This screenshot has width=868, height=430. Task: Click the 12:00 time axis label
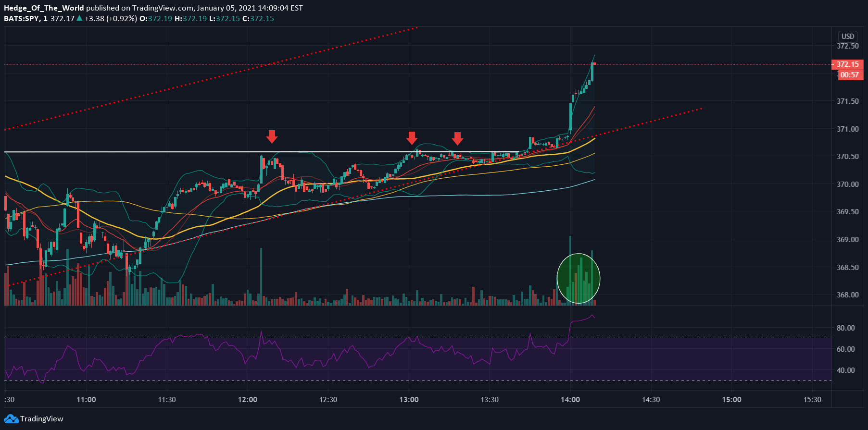[248, 400]
